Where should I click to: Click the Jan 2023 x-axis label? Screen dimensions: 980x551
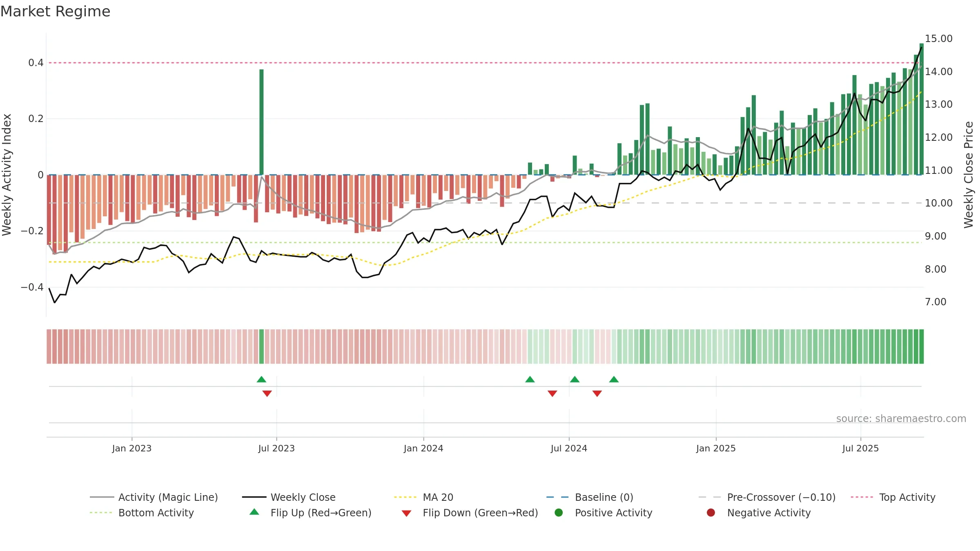click(131, 449)
